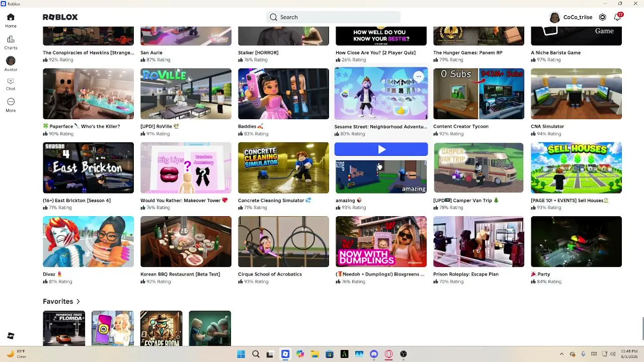Open the Concrete Cleaning Simulator thumbnail

coord(283,168)
